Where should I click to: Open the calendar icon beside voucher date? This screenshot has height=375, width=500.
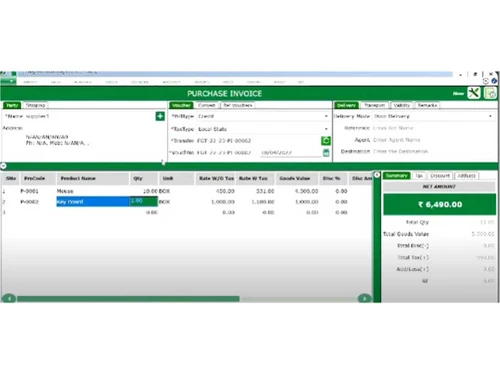(x=326, y=152)
